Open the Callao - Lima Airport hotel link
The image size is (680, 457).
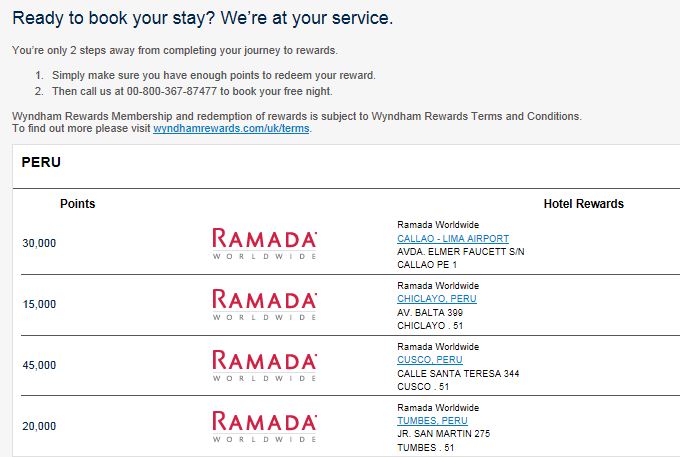pos(453,238)
